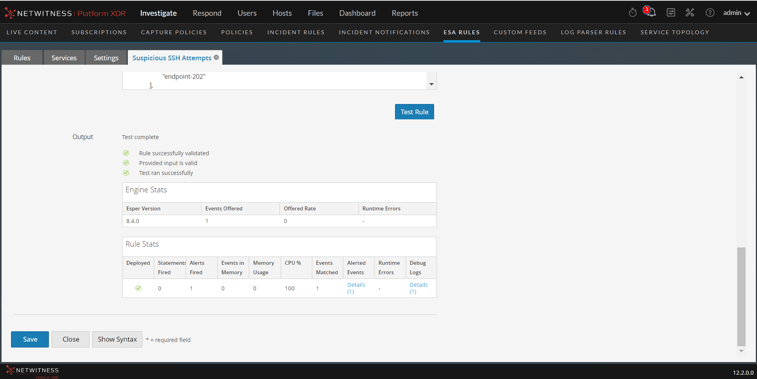
Task: Close the Suspicious SSH Attempts tab
Action: tap(216, 57)
